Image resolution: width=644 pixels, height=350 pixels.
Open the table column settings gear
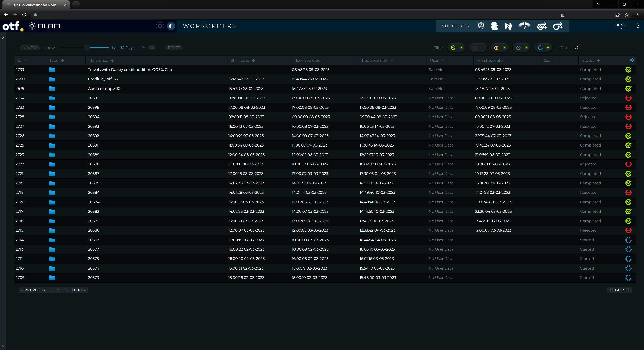(x=632, y=60)
